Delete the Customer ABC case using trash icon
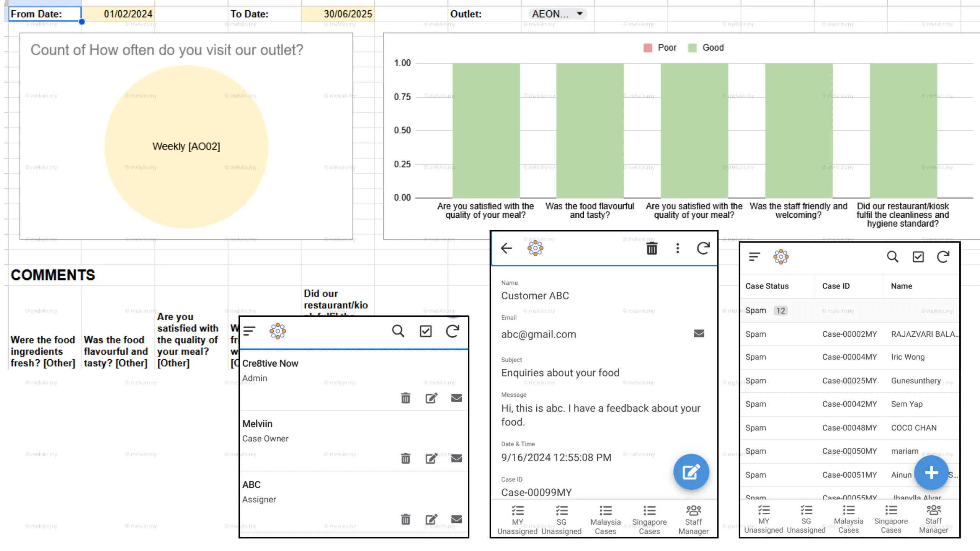Screen dimensions: 980x551 pos(652,248)
